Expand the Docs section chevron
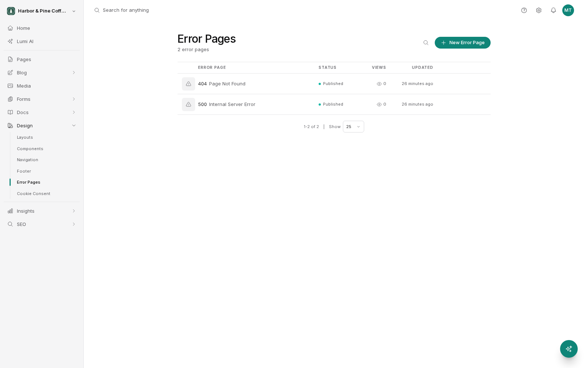The height and width of the screenshot is (368, 588). (74, 112)
